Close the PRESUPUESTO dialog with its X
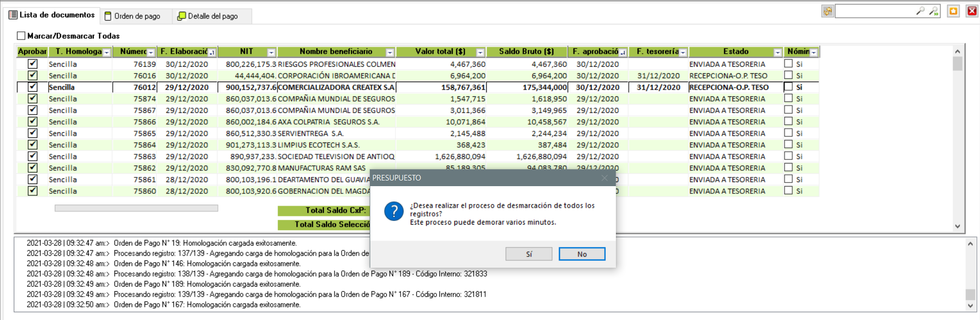 click(605, 178)
